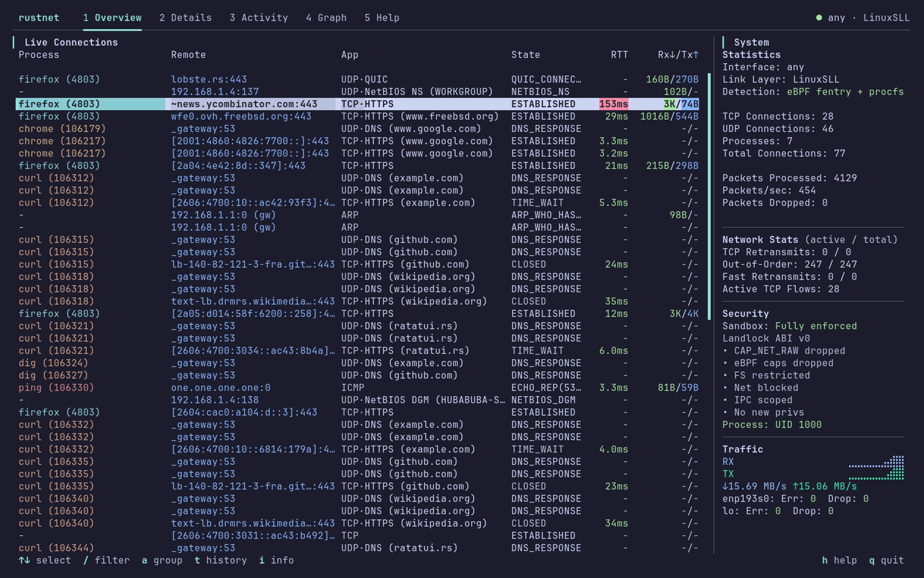Open the Activity tab
The width and height of the screenshot is (924, 578).
[x=259, y=18]
